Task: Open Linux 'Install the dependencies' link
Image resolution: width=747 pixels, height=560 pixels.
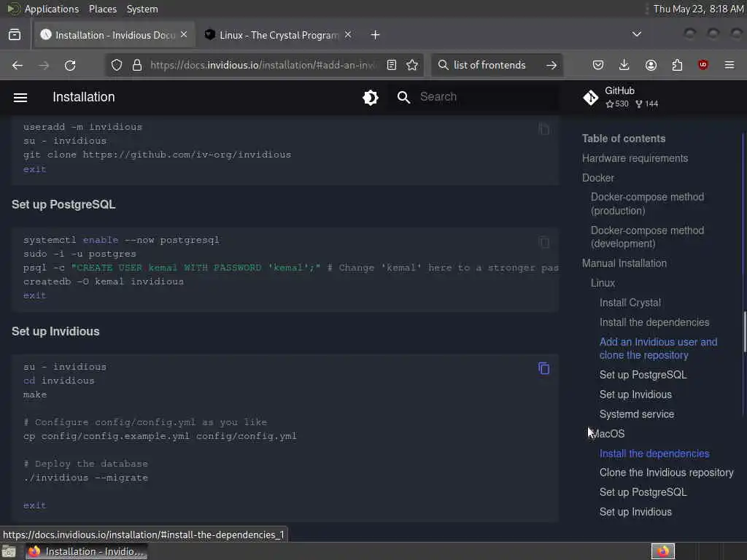Action: pos(654,322)
